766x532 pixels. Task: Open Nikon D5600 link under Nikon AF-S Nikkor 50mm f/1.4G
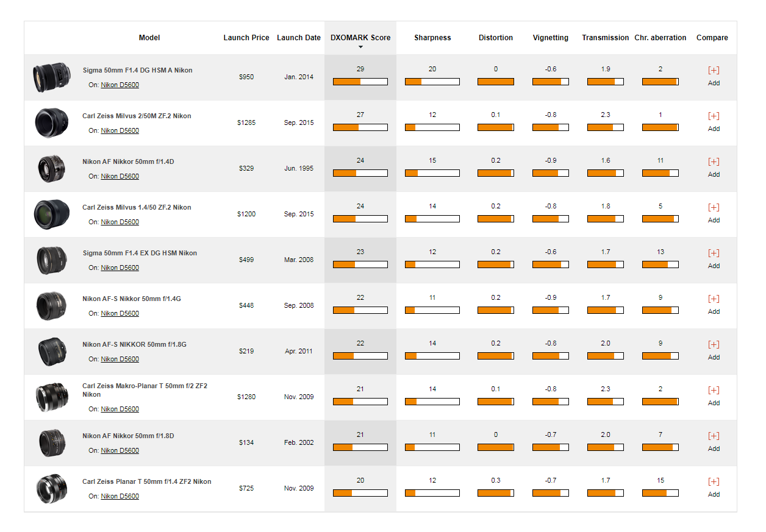tap(120, 313)
